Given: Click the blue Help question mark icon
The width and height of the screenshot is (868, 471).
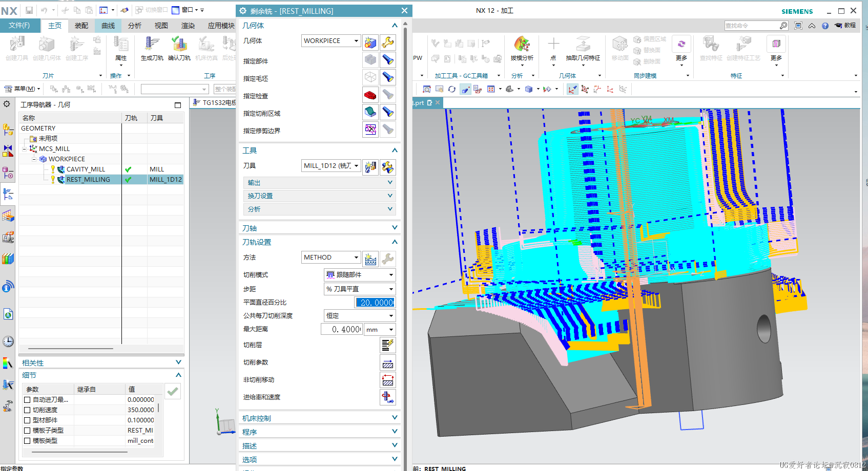Looking at the screenshot, I should tap(825, 26).
